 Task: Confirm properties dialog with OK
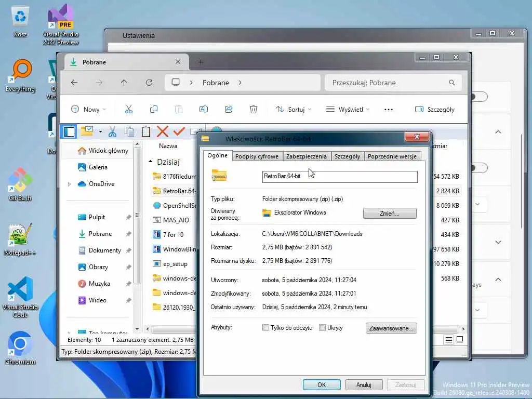[x=322, y=385]
